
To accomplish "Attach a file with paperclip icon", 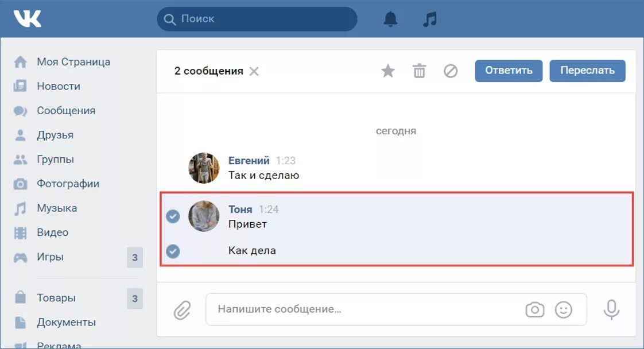I will coord(182,309).
